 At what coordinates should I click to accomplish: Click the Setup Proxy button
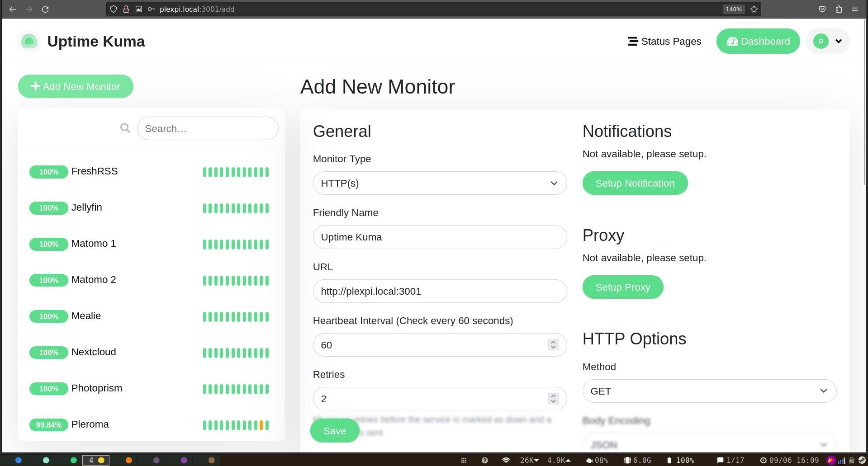click(x=623, y=287)
